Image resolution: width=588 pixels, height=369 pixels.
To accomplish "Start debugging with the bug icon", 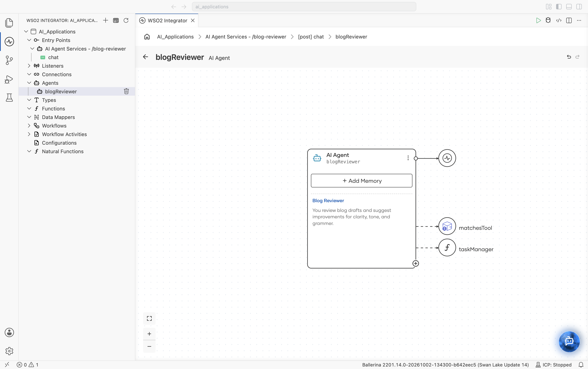I will pyautogui.click(x=548, y=20).
